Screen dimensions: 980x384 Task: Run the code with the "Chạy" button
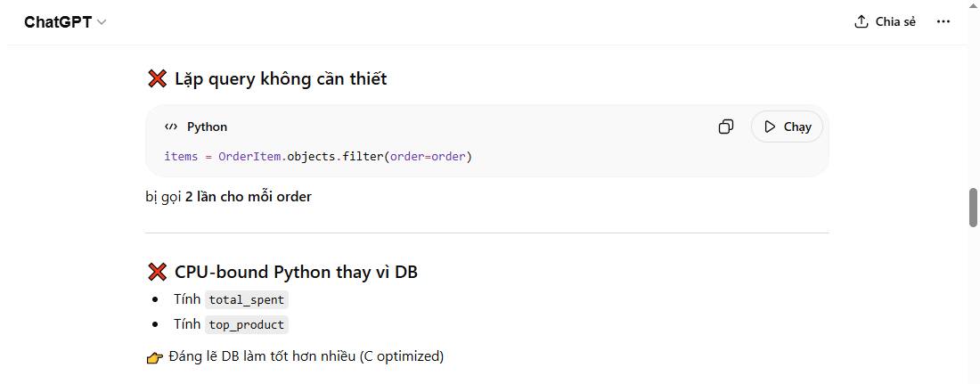coord(788,127)
